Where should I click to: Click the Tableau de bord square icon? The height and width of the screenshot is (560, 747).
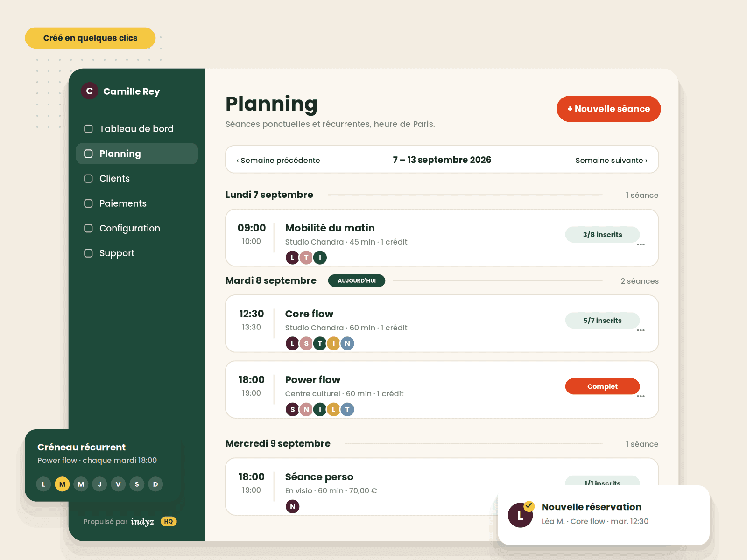click(88, 129)
